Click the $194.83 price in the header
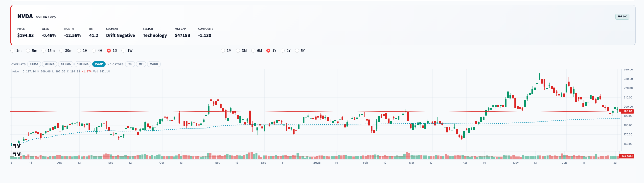Viewport: 644px width, 183px height. [25, 36]
